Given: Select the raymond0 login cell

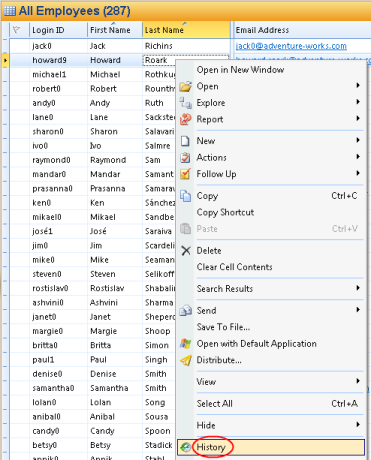Looking at the screenshot, I should [58, 160].
